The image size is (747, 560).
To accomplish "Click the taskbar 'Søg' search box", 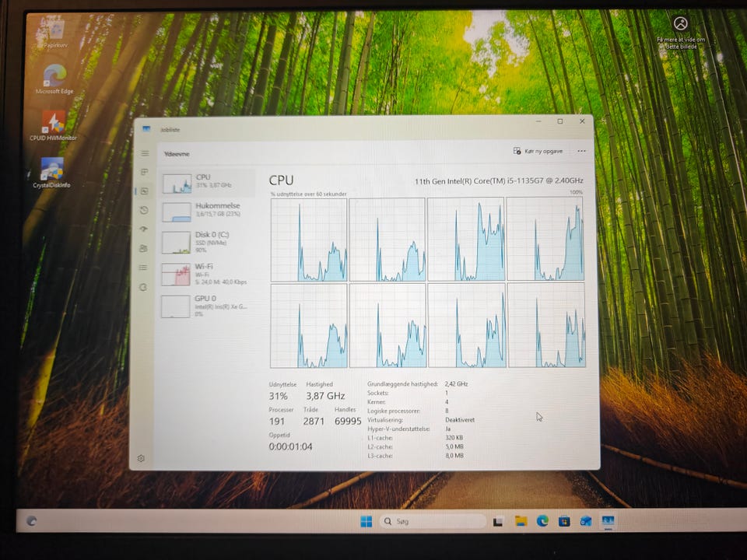I will point(433,521).
